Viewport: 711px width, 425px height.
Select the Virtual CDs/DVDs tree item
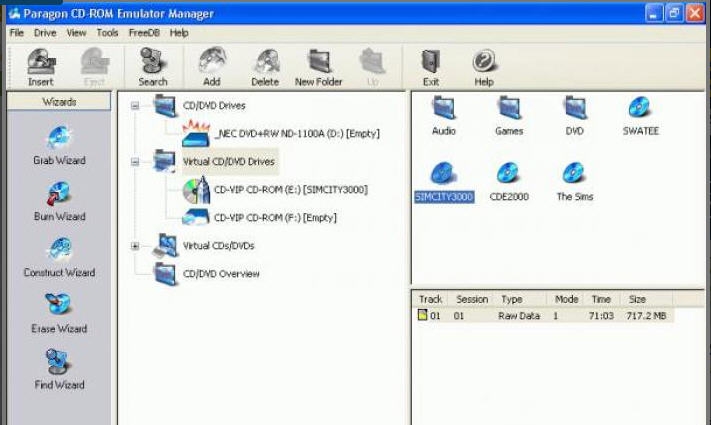click(x=219, y=246)
